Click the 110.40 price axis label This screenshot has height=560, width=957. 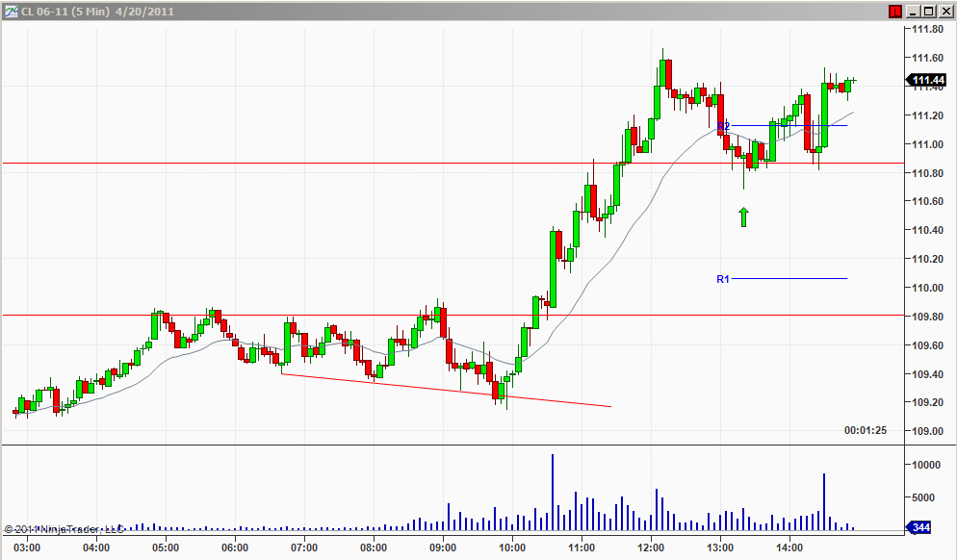coord(928,231)
